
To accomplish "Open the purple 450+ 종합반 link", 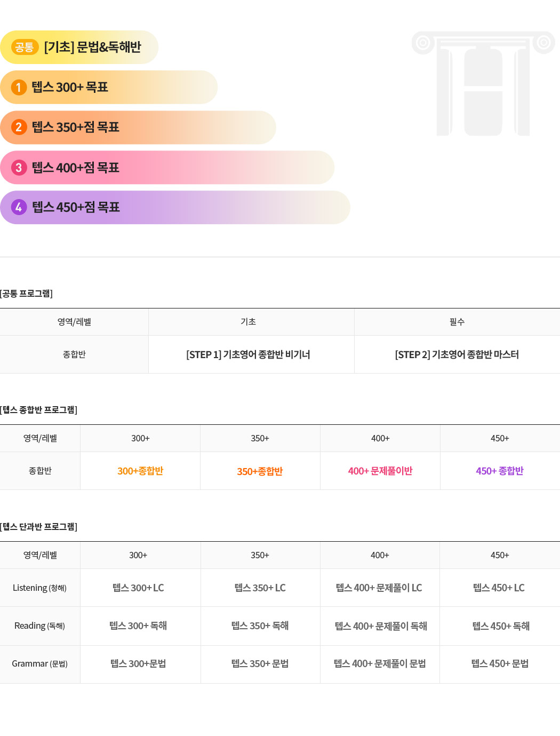I will click(500, 471).
